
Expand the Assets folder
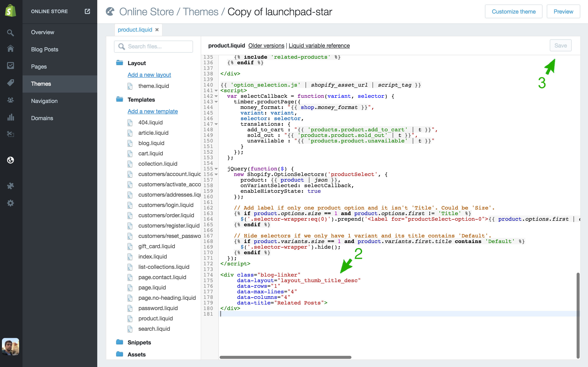[137, 354]
